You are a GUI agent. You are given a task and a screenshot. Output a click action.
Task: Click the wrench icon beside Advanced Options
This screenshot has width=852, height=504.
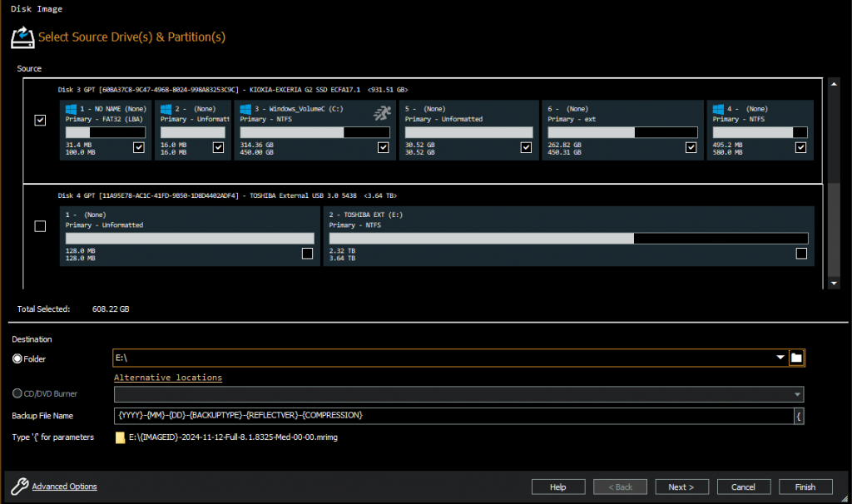pyautogui.click(x=20, y=486)
